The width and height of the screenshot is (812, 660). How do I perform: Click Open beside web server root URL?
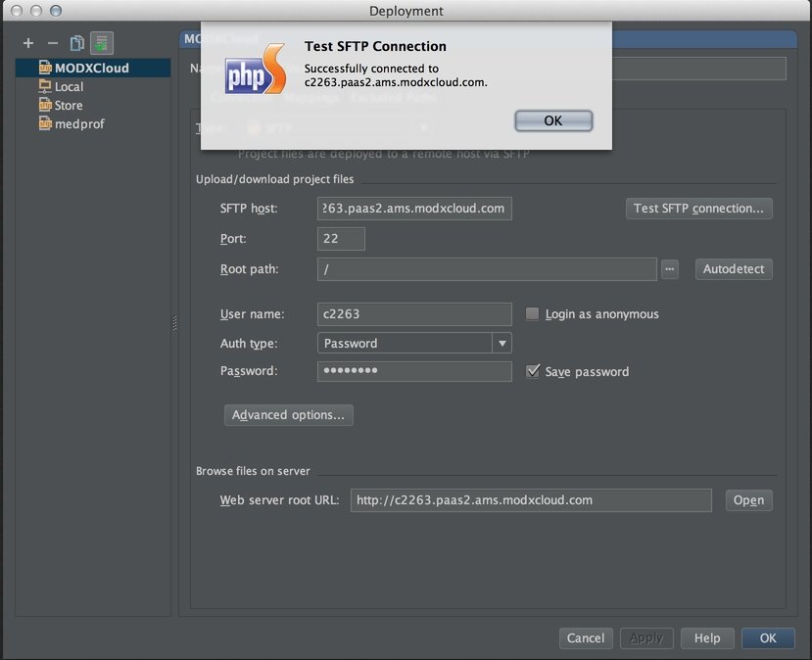[748, 500]
